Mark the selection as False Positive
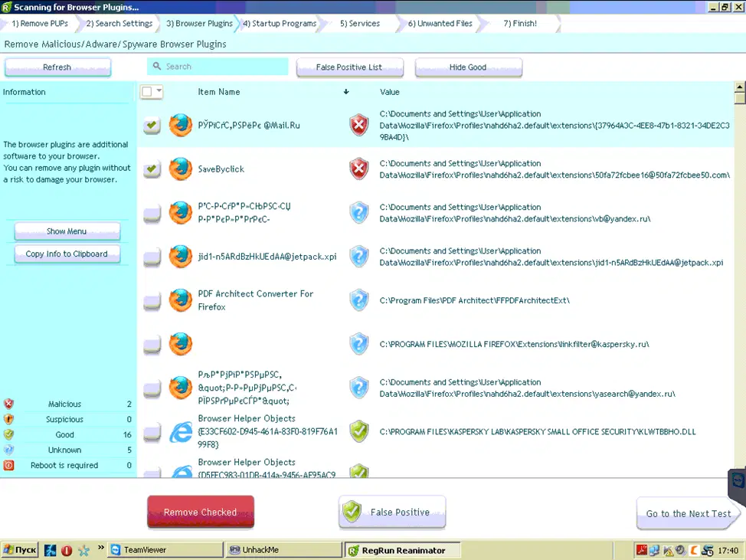This screenshot has height=560, width=746. pos(392,512)
